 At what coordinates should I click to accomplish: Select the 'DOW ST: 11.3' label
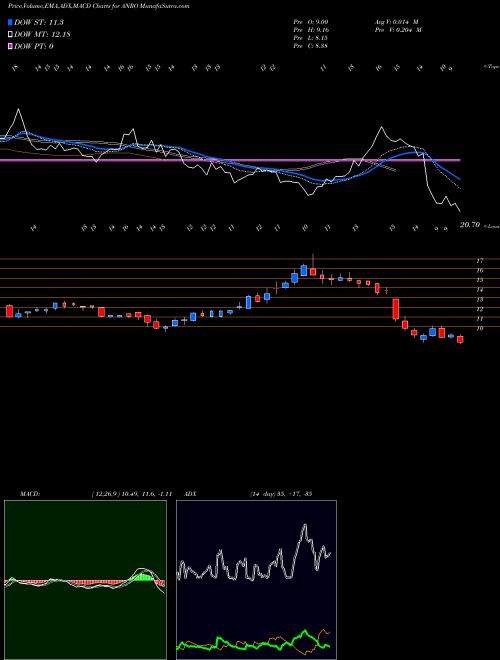coord(39,22)
